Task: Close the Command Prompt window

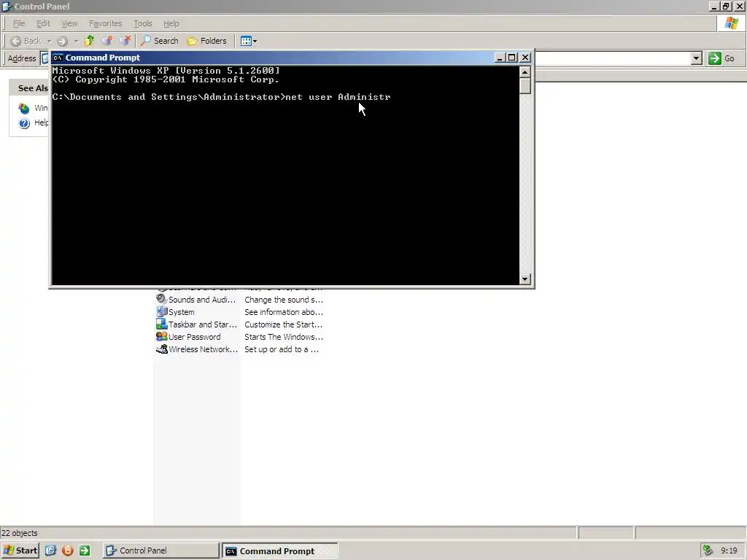Action: click(525, 58)
